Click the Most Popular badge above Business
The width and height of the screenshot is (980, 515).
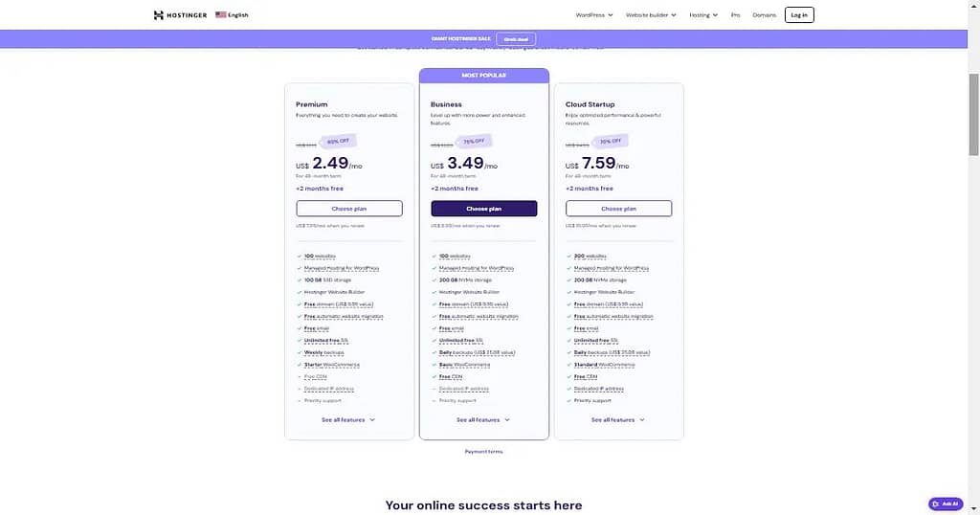tap(483, 75)
